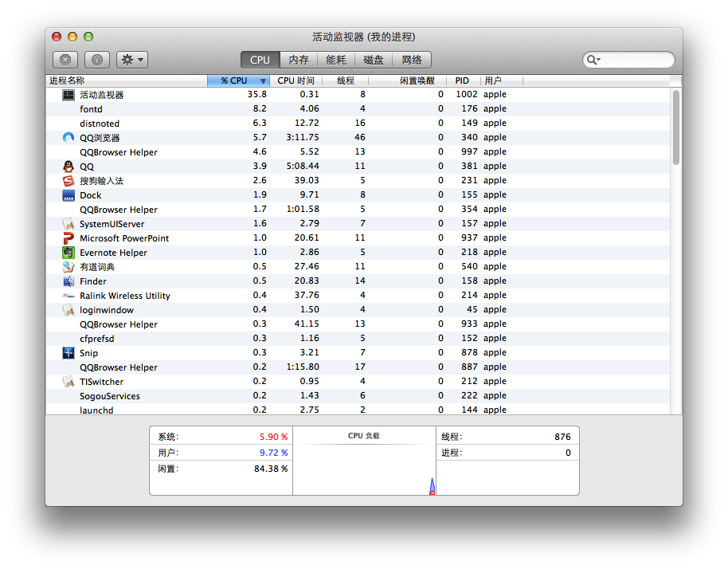Click the 搜狗输入法 process name
Screen dimensions: 728x569
(x=102, y=181)
